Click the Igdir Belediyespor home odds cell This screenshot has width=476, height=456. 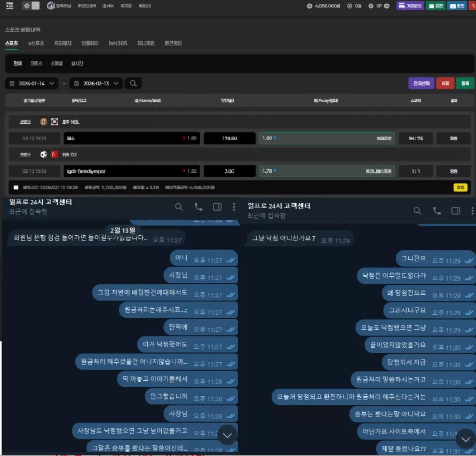pyautogui.click(x=131, y=171)
